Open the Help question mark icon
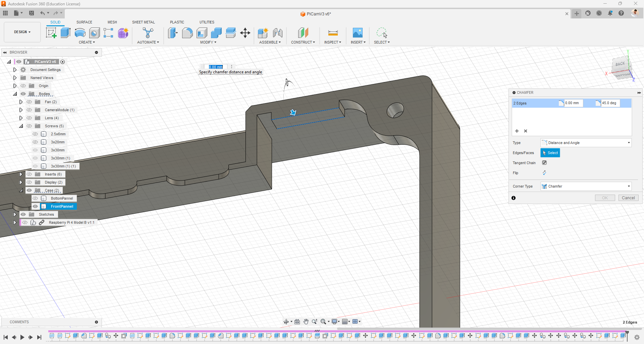Image resolution: width=644 pixels, height=344 pixels. click(x=621, y=13)
